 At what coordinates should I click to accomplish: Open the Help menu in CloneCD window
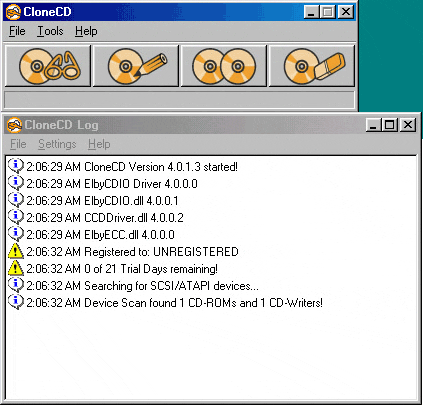point(86,31)
